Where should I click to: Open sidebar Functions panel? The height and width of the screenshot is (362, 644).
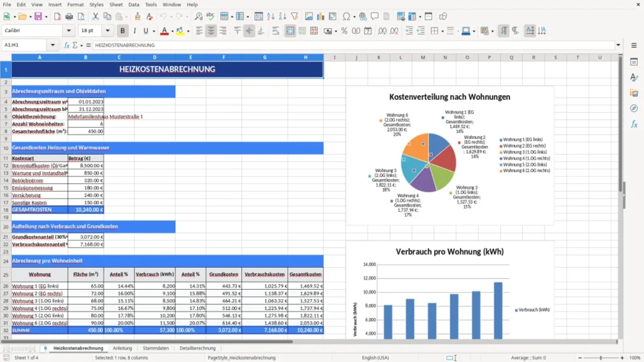click(x=634, y=124)
